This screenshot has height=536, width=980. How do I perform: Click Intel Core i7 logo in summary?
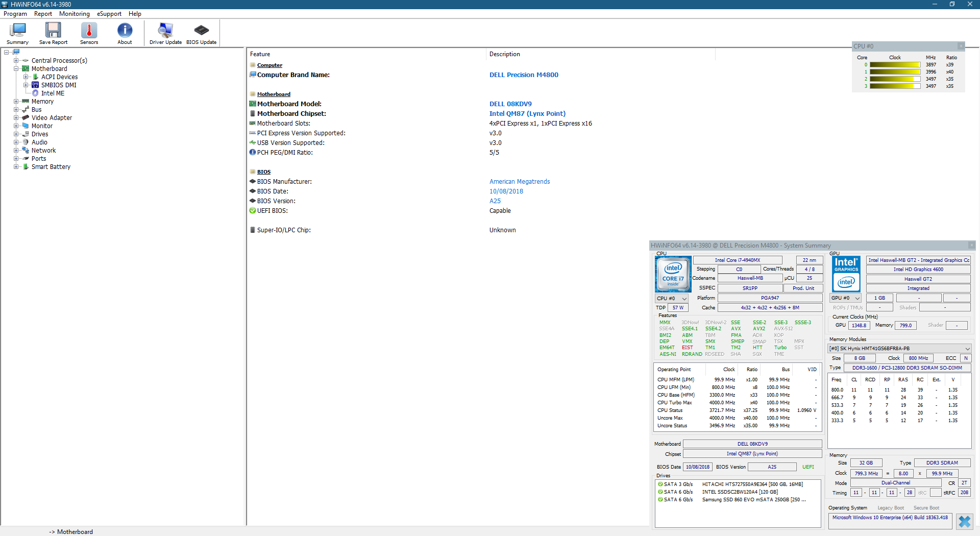click(x=673, y=274)
